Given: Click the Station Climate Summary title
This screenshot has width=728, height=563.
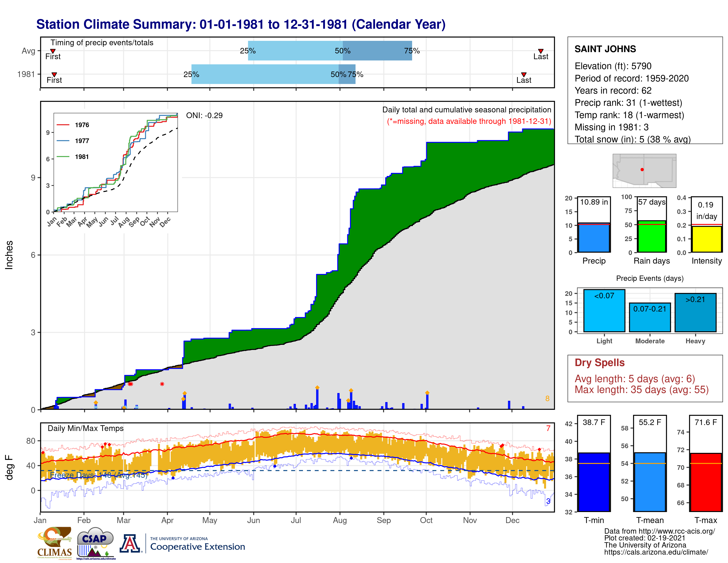Looking at the screenshot, I should (x=241, y=24).
